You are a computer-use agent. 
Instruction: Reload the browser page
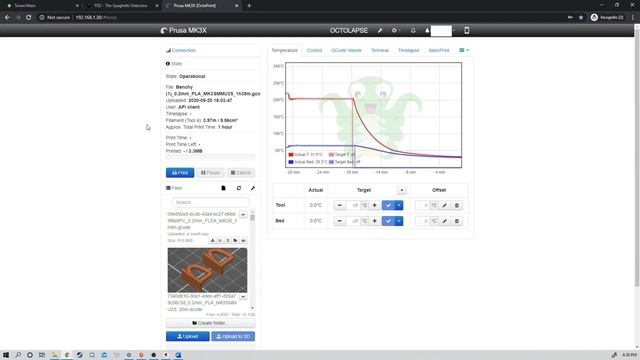[x=29, y=18]
